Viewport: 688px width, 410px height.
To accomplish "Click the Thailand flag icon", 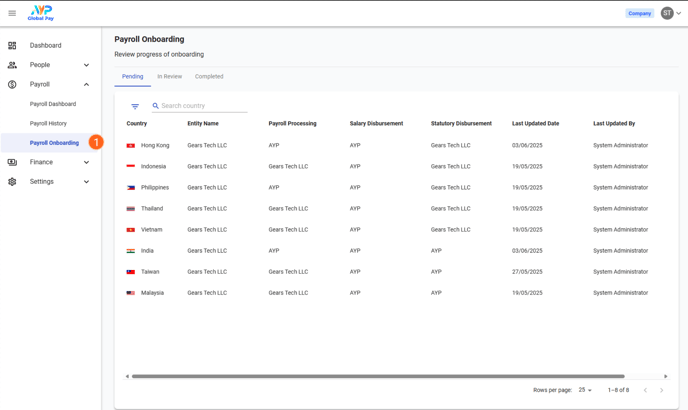I will (131, 209).
